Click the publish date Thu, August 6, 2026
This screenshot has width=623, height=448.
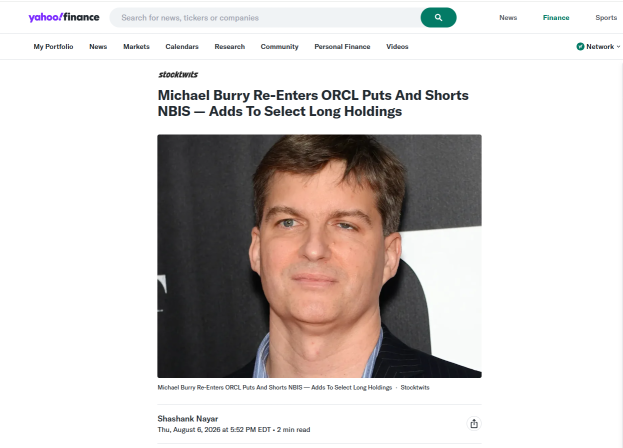coord(189,430)
